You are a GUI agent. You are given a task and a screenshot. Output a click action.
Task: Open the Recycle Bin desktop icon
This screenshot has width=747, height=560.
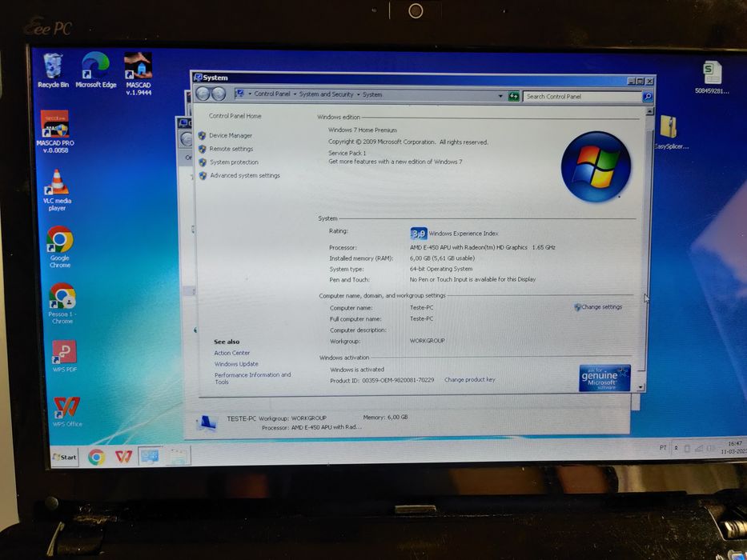tap(53, 70)
